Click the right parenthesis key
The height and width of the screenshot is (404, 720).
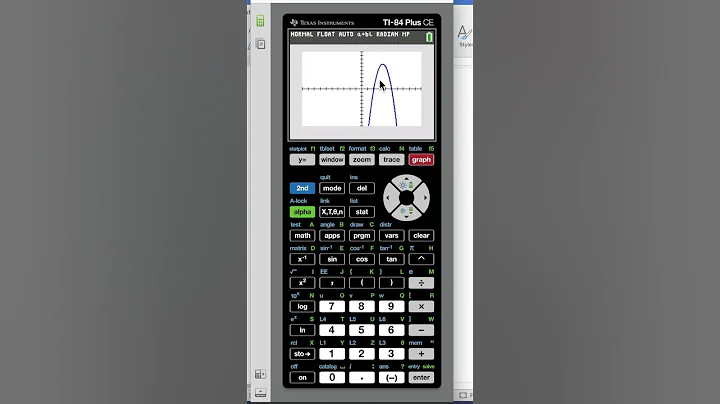point(392,283)
